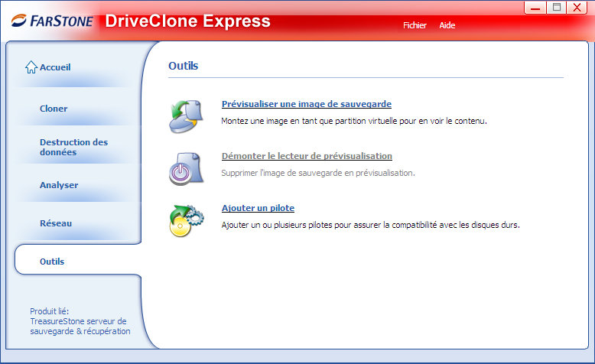Click the unmount preview drive icon

(187, 168)
